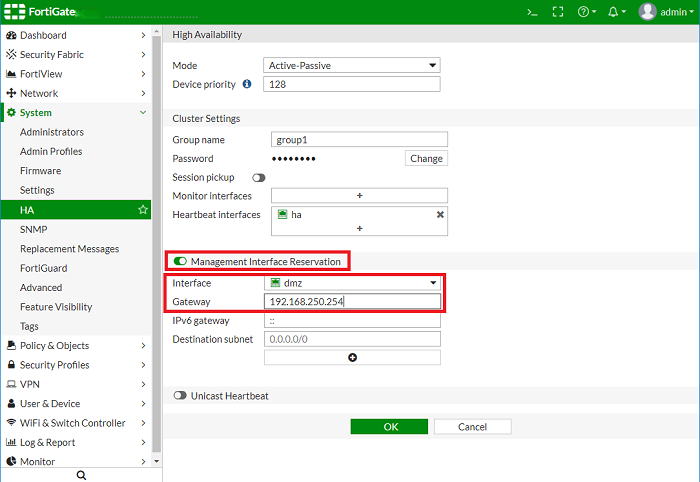
Task: Click the green OK button
Action: (x=391, y=426)
